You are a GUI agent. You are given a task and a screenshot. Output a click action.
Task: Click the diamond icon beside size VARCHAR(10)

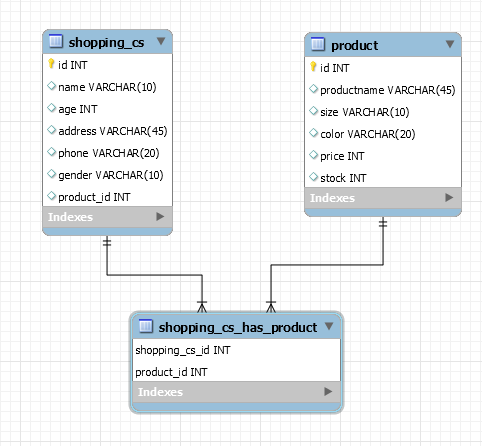313,111
